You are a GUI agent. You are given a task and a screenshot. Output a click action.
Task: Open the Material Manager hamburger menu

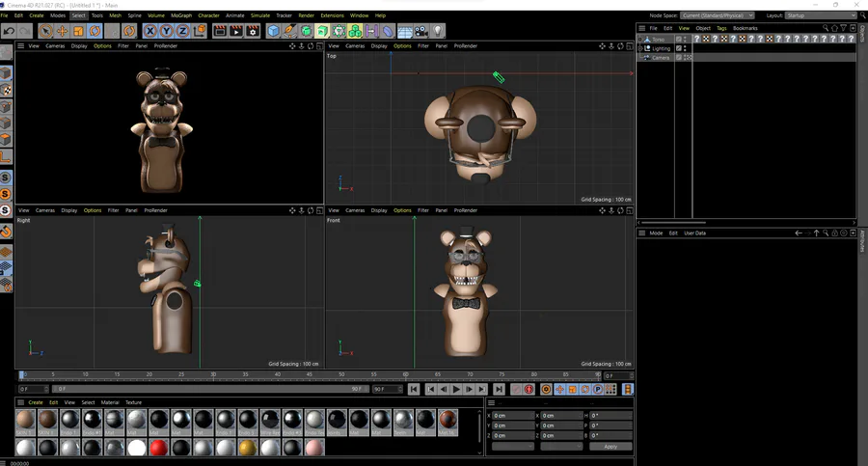point(20,402)
